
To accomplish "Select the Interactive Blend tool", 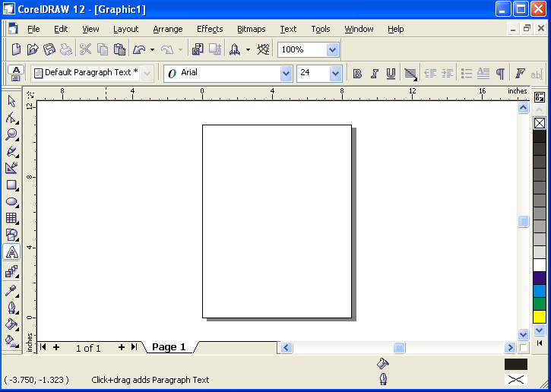I will tap(11, 271).
